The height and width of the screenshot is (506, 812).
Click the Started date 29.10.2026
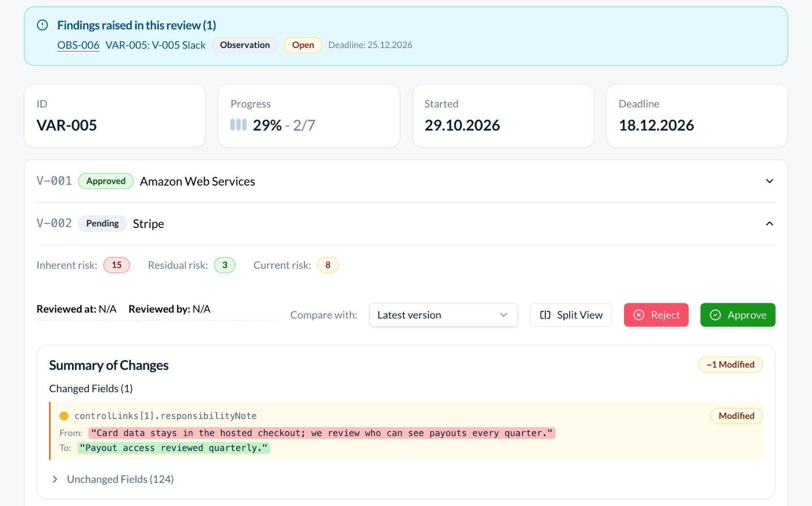462,125
